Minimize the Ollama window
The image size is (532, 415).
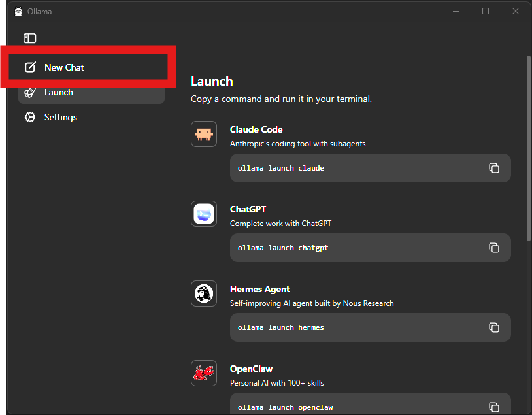456,12
